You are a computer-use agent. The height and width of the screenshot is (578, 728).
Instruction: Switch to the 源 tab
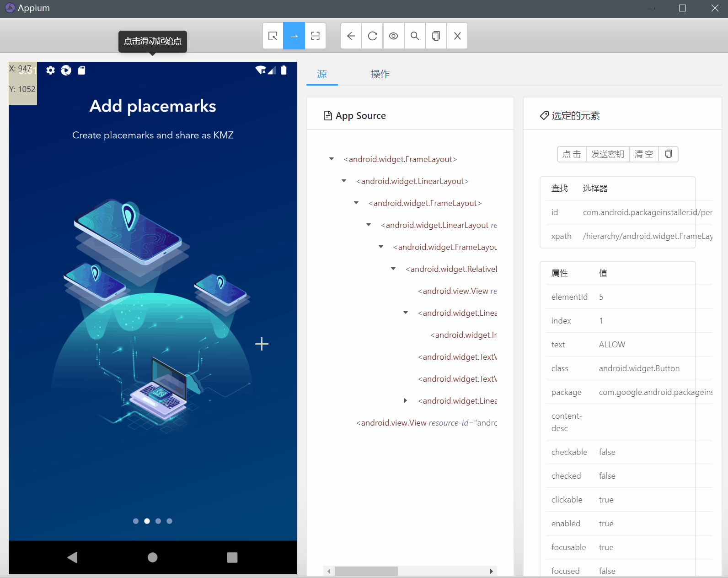tap(322, 74)
